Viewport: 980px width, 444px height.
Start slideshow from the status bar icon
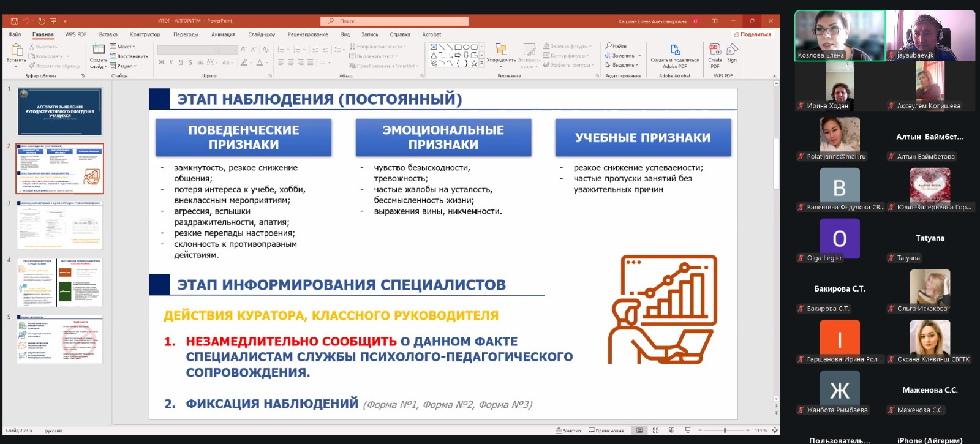688,431
